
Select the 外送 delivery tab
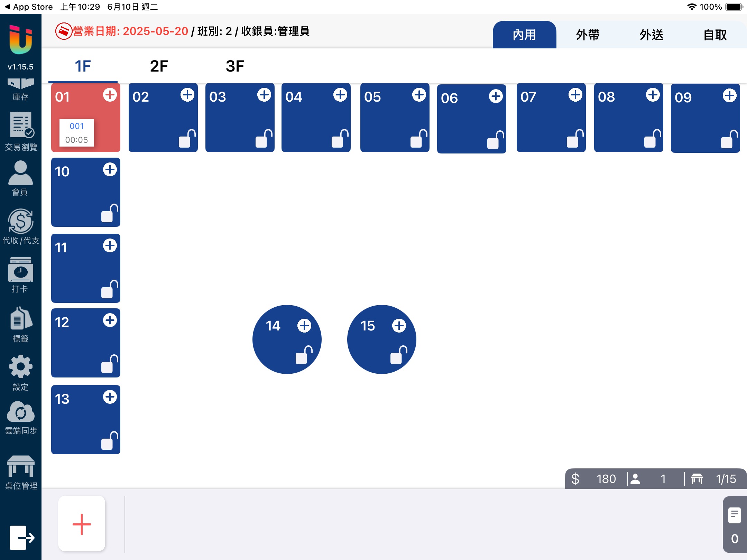point(651,35)
